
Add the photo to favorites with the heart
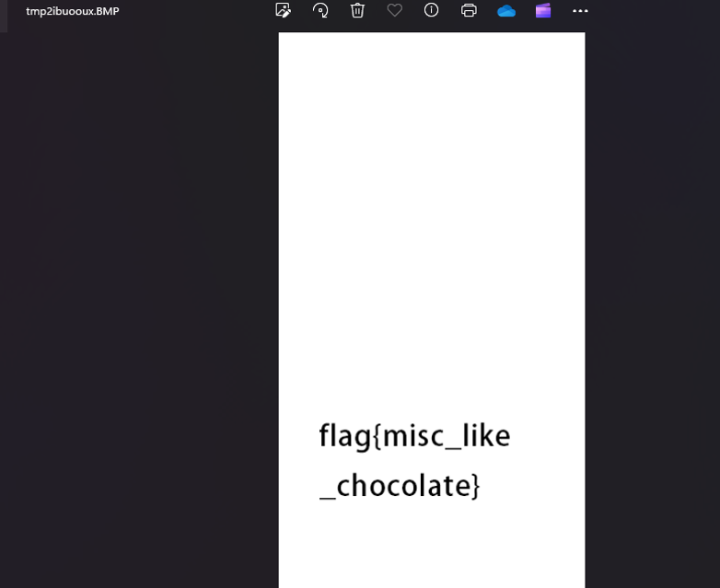click(x=394, y=10)
